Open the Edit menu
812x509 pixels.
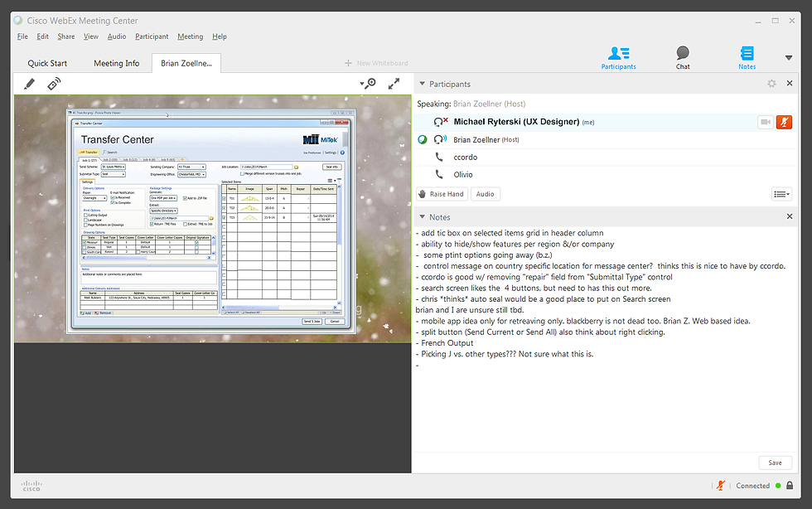[x=42, y=36]
